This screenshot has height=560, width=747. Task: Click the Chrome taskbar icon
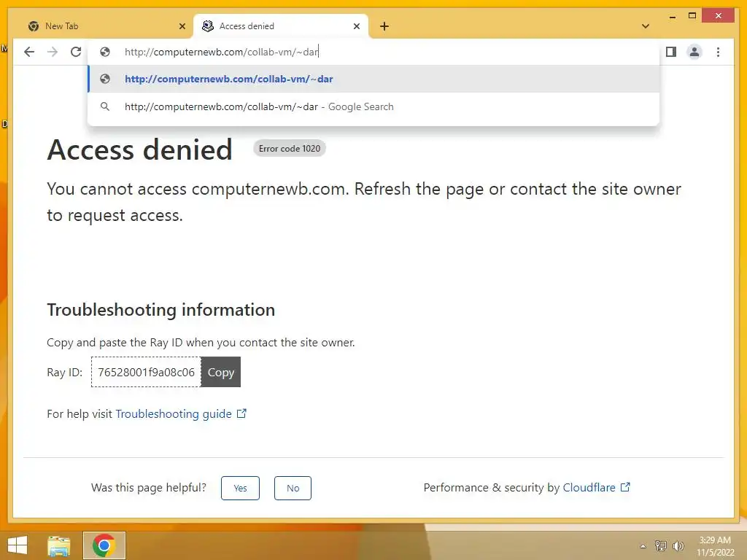click(104, 545)
